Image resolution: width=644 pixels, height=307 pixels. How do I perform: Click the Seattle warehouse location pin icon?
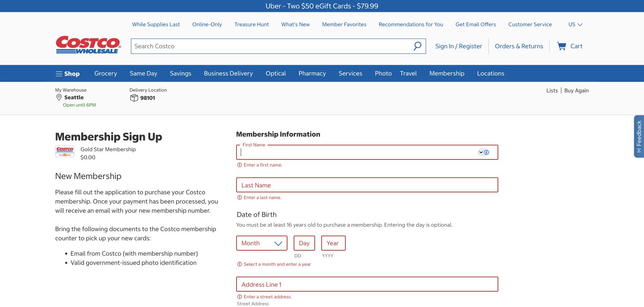(59, 97)
